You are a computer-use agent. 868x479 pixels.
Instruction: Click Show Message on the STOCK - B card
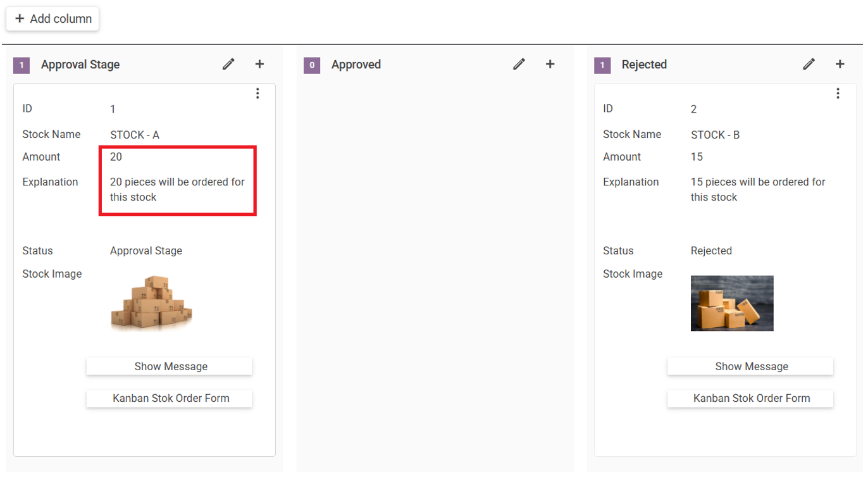[x=750, y=366]
